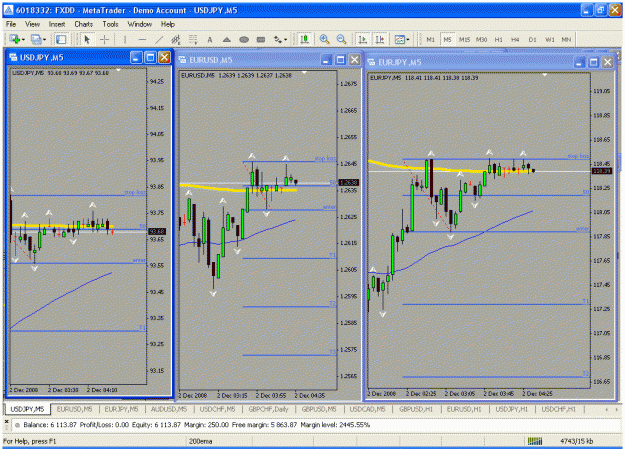The height and width of the screenshot is (449, 625).
Task: Close the terminal panel with the x
Action: tap(6, 421)
